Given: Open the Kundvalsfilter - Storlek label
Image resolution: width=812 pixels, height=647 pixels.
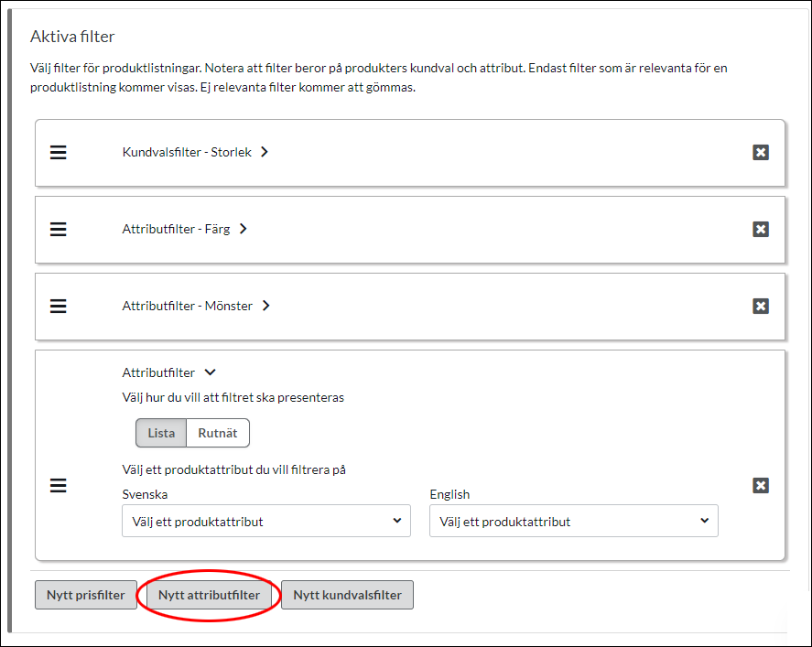Looking at the screenshot, I should click(x=187, y=152).
